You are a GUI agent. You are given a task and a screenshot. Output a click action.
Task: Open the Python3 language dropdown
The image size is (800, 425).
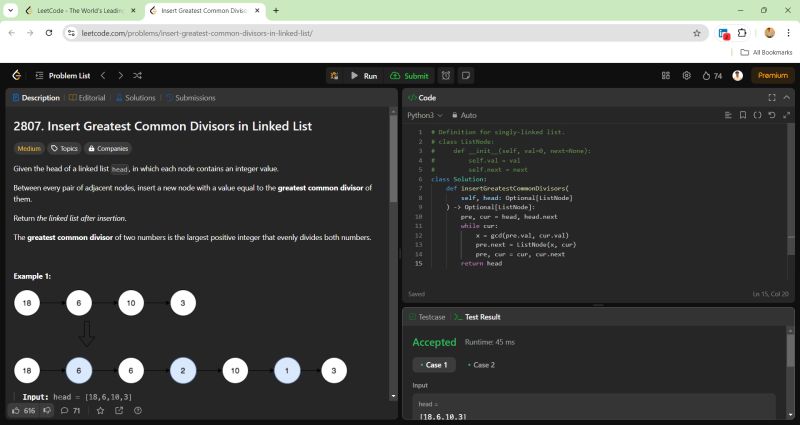tap(425, 115)
